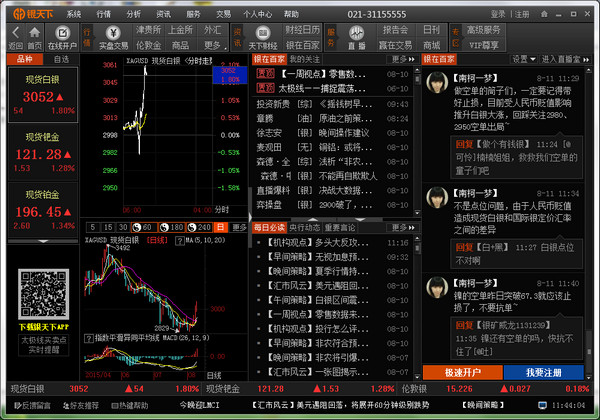Select the 240 minute taiji timeframe
Image resolution: width=600 pixels, height=420 pixels.
199,227
